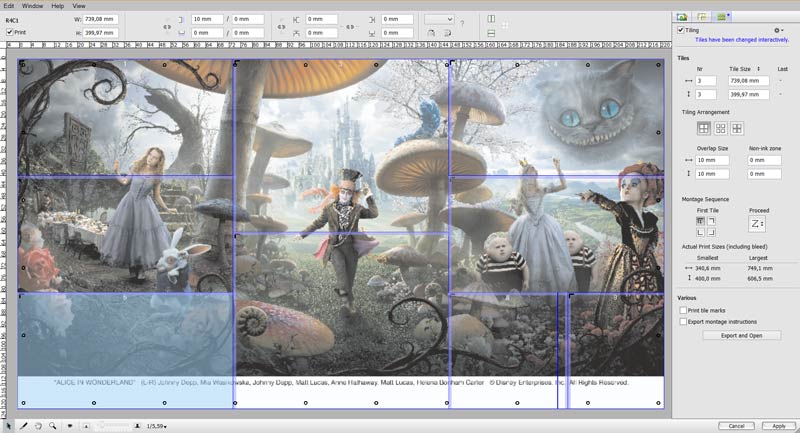This screenshot has height=433, width=800.
Task: Click the horizontal tile count field
Action: (706, 81)
